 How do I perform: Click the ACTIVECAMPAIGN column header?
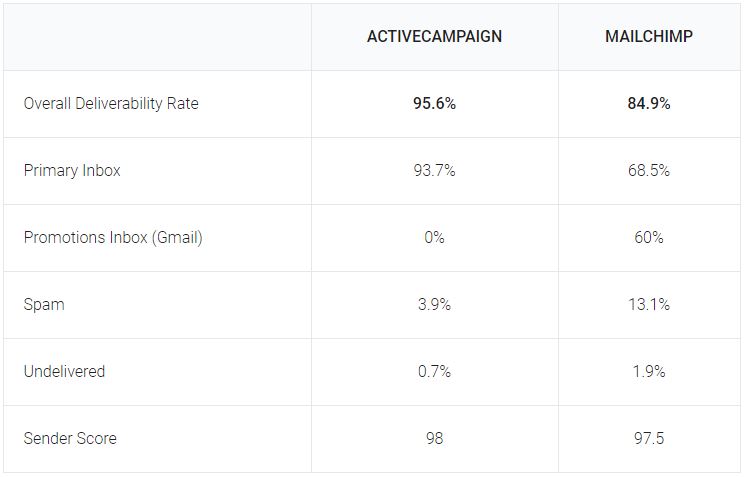coord(434,37)
